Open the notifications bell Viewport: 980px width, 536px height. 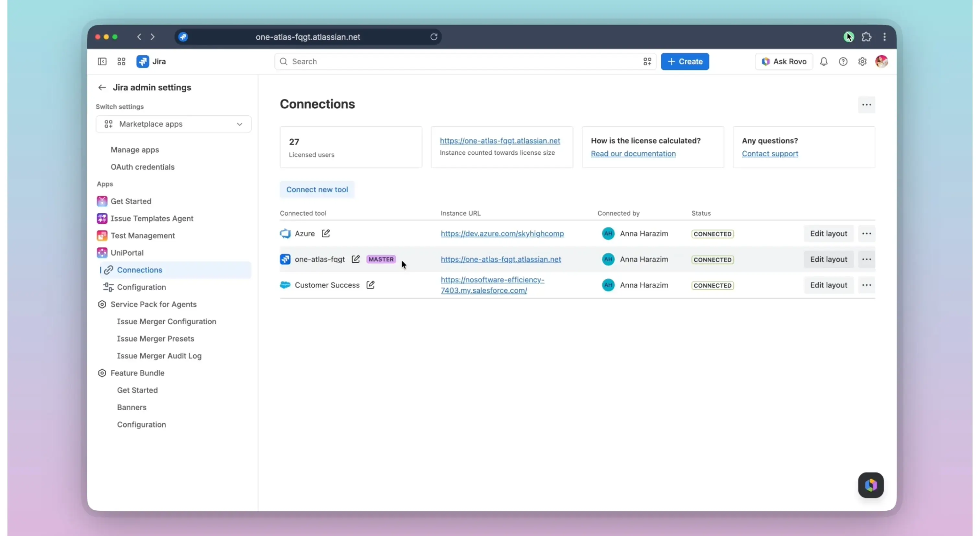(824, 61)
